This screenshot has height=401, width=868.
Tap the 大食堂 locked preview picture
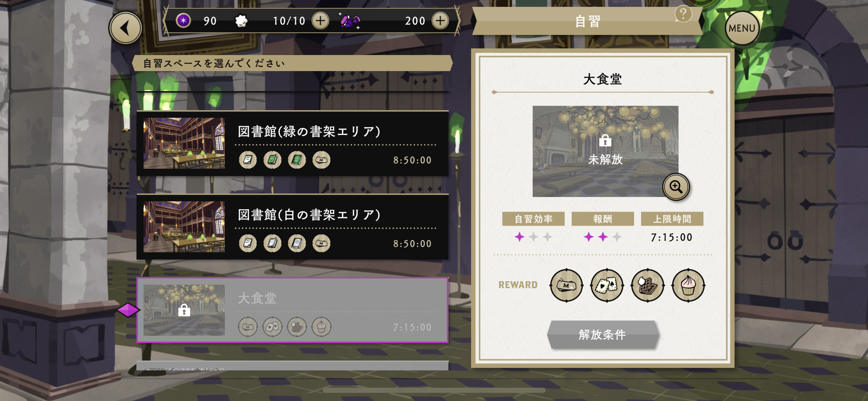pos(605,151)
